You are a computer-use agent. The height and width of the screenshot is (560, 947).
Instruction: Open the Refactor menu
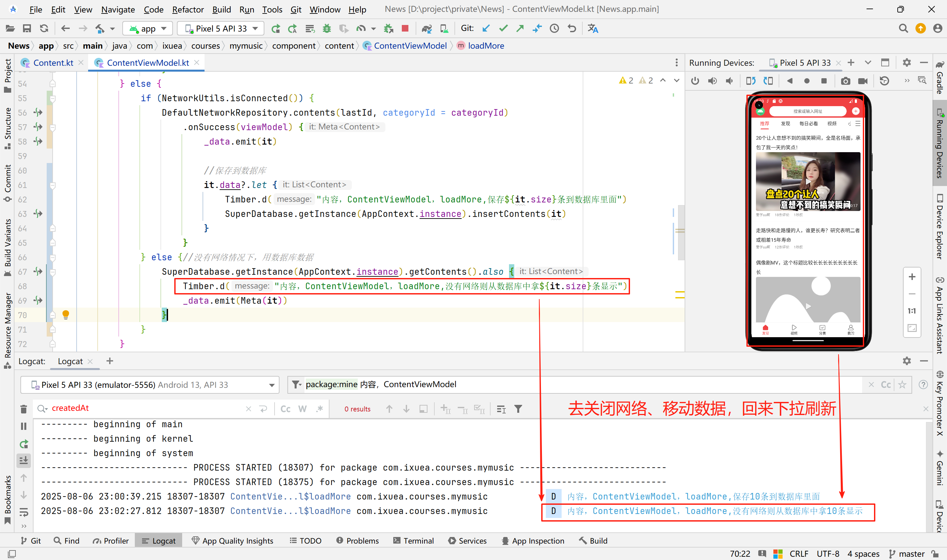point(187,10)
